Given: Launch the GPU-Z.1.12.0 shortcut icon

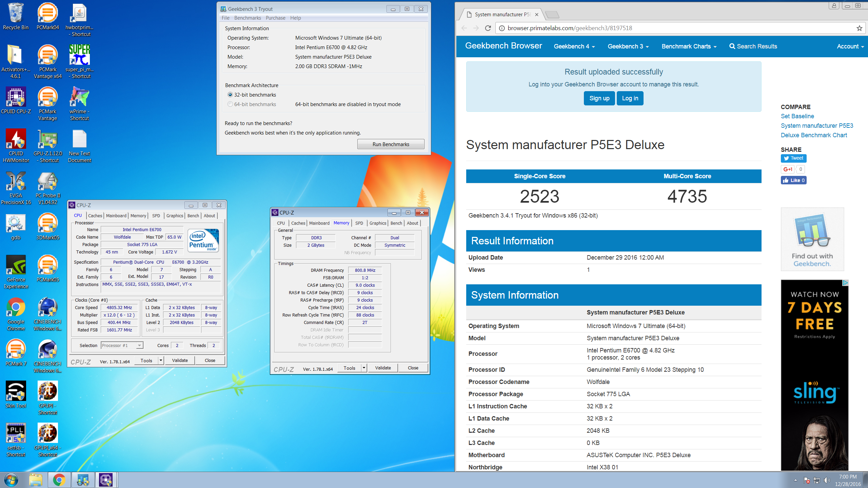Looking at the screenshot, I should 47,146.
